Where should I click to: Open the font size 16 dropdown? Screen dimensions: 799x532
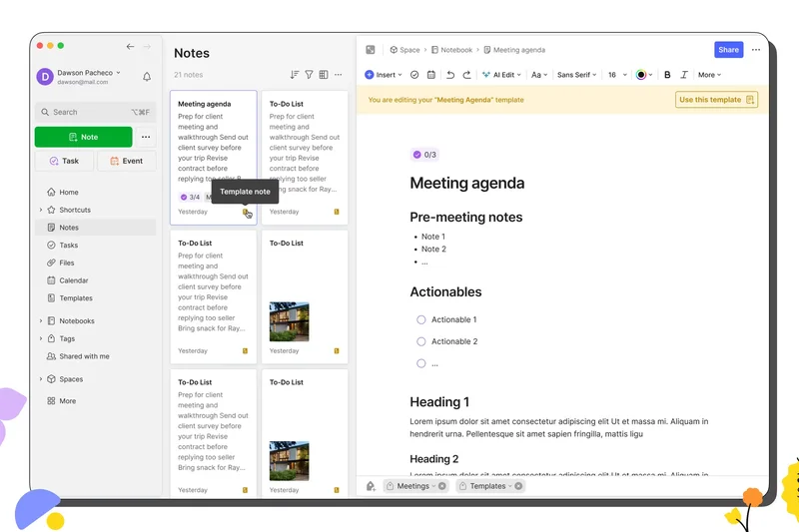pos(617,75)
